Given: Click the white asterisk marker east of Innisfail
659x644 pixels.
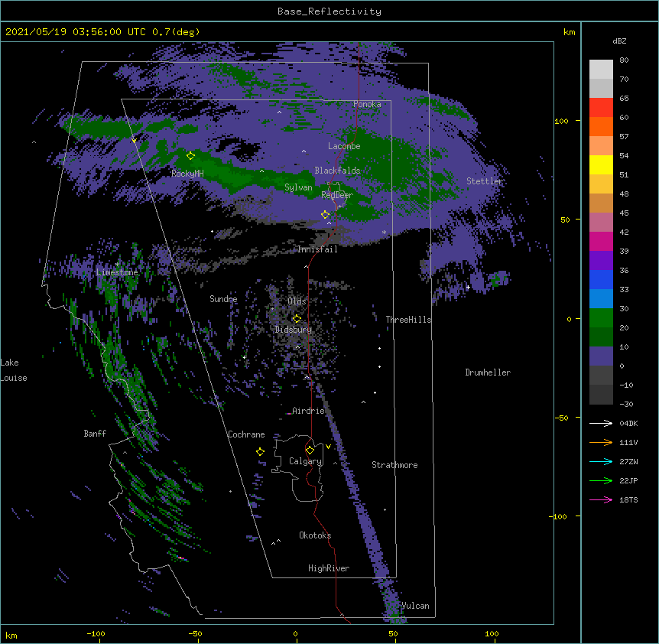Looking at the screenshot, I should tap(384, 233).
